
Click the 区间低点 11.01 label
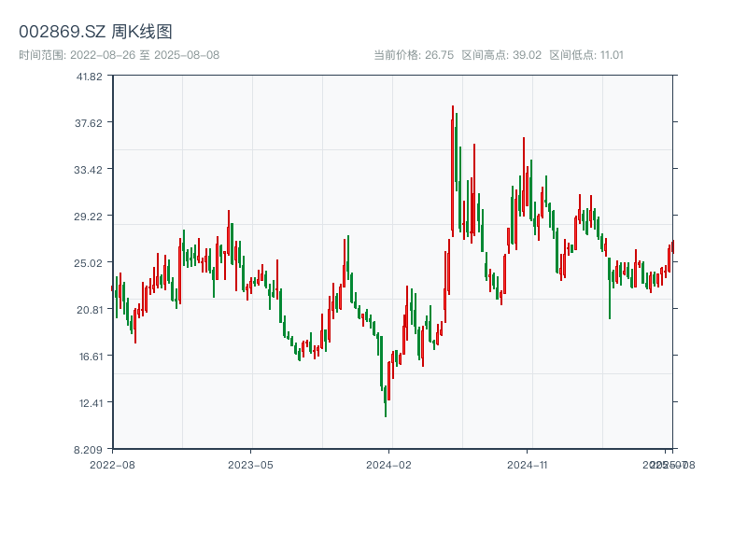coord(585,55)
